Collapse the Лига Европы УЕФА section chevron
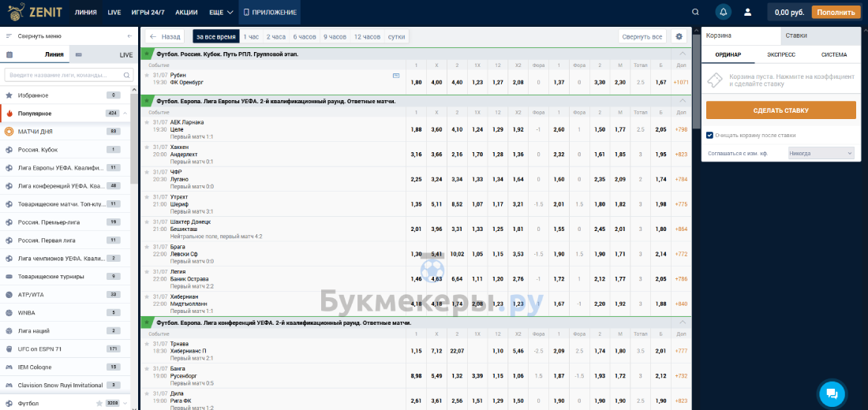The height and width of the screenshot is (410, 868). [683, 101]
